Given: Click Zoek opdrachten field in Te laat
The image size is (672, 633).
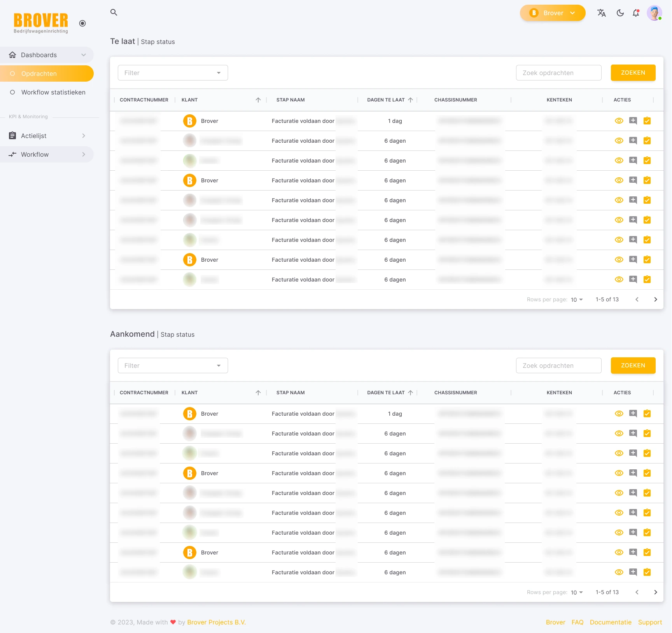Looking at the screenshot, I should (x=558, y=73).
